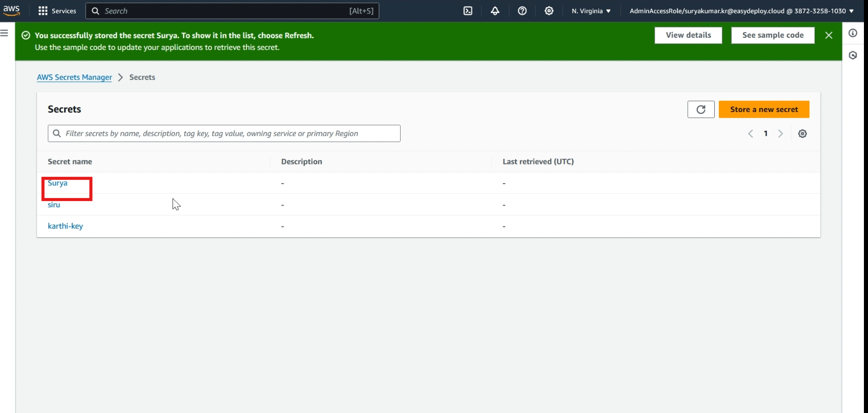
Task: Open table preferences gear icon
Action: point(802,134)
